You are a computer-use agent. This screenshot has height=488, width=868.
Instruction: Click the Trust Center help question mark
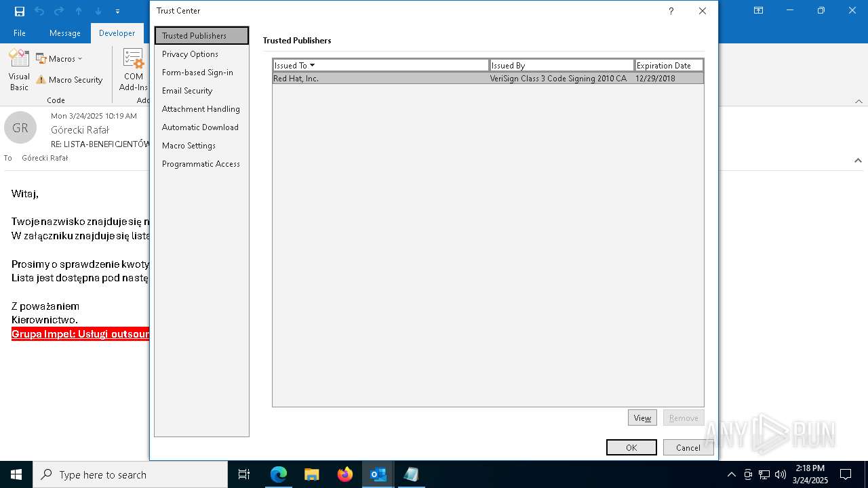point(671,11)
